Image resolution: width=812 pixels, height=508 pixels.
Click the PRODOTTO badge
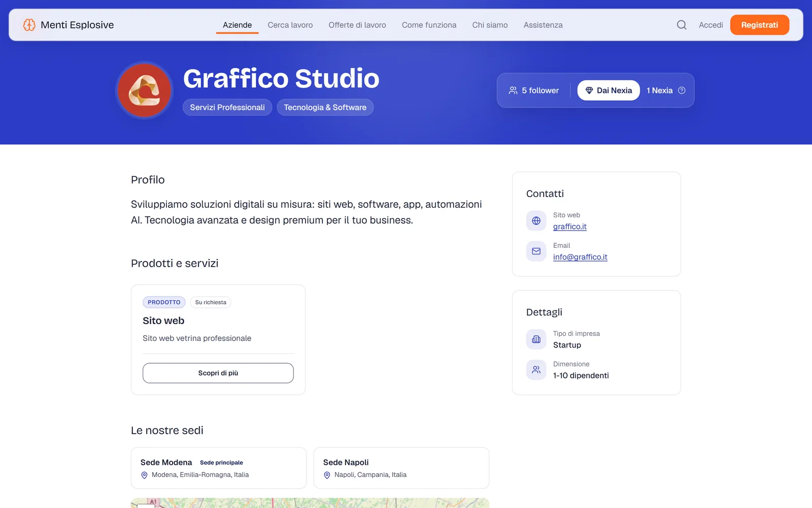[x=164, y=302]
